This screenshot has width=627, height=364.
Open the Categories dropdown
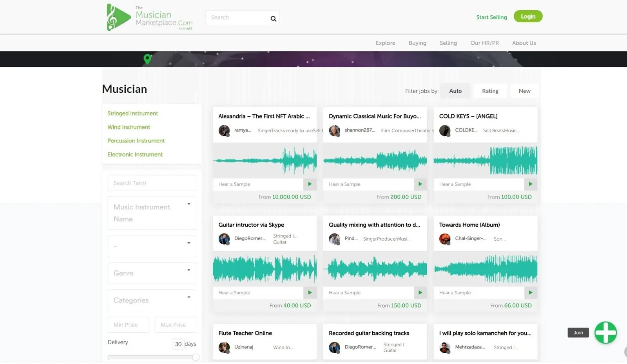point(152,300)
